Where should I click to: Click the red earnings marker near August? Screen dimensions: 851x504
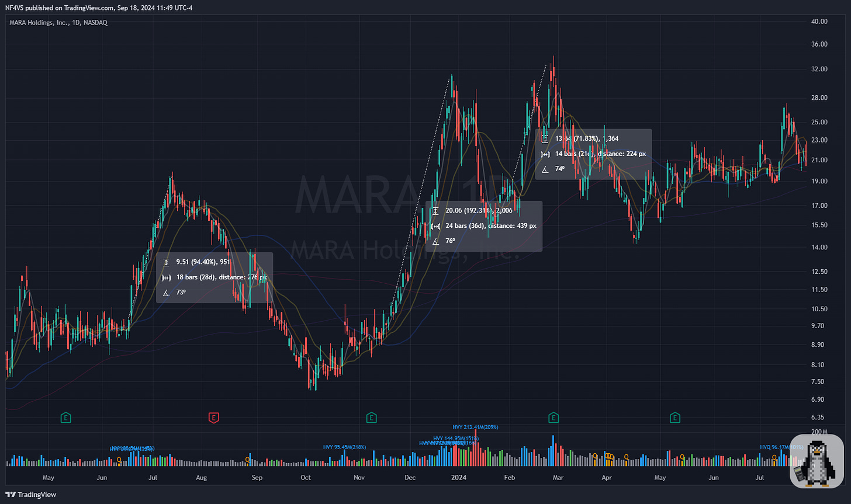click(x=214, y=418)
